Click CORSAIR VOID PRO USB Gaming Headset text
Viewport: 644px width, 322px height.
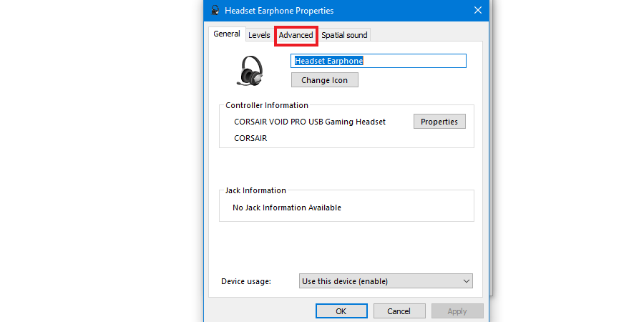310,122
